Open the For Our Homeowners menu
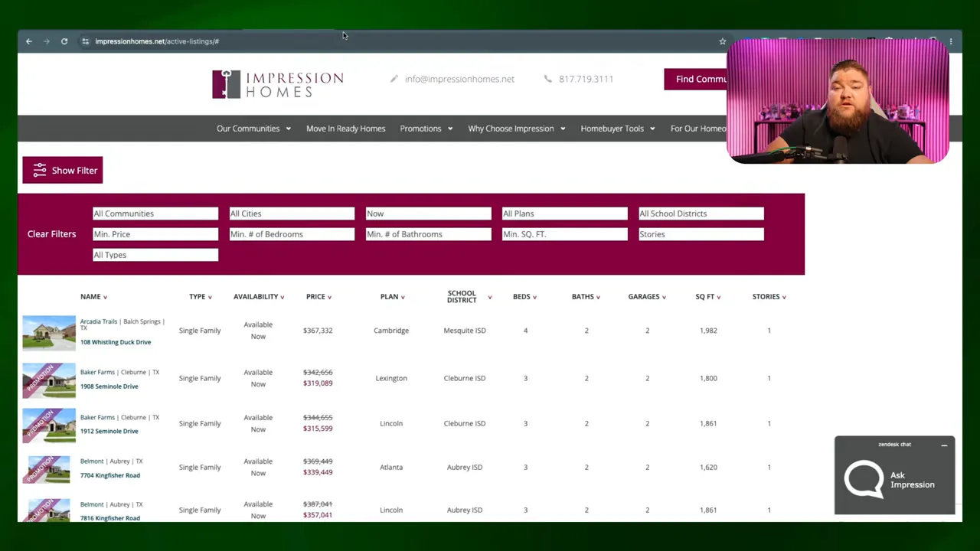This screenshot has height=551, width=980. pyautogui.click(x=698, y=129)
